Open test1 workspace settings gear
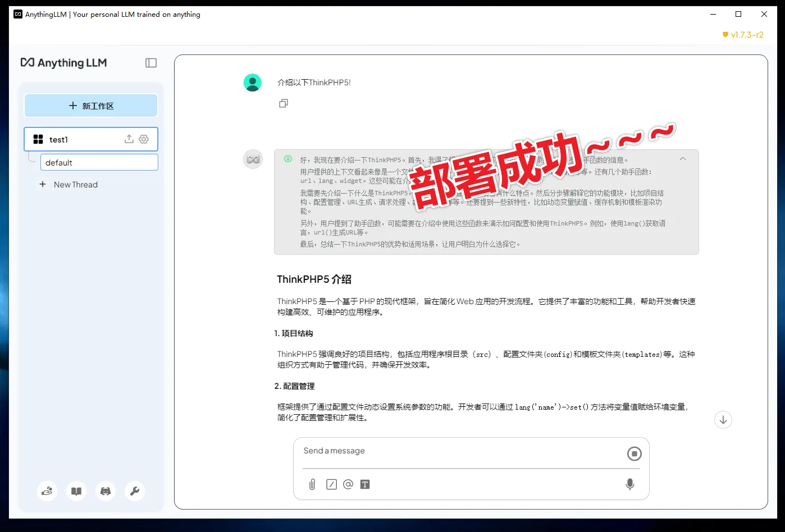The width and height of the screenshot is (785, 532). [144, 139]
